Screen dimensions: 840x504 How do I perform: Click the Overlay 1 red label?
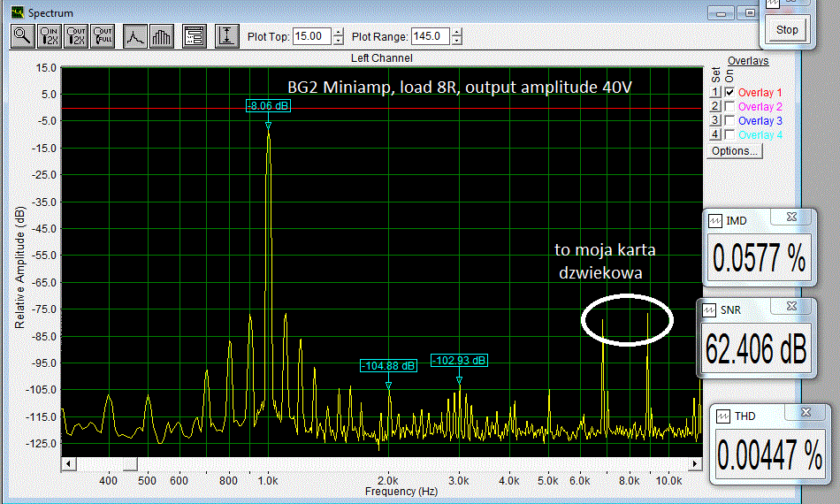point(760,92)
